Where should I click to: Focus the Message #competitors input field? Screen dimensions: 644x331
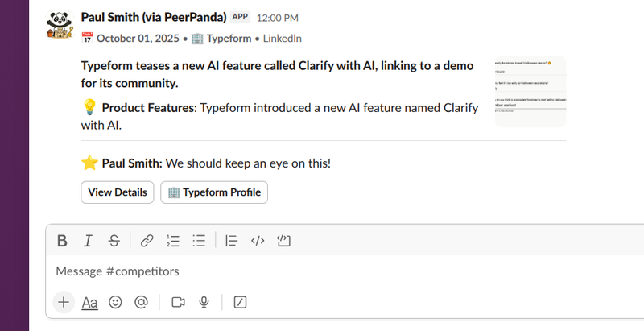[322, 271]
